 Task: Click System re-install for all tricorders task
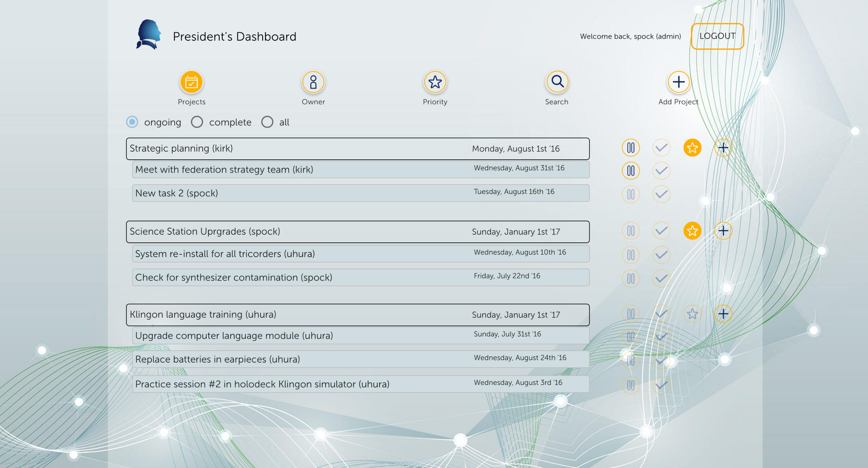(x=361, y=254)
